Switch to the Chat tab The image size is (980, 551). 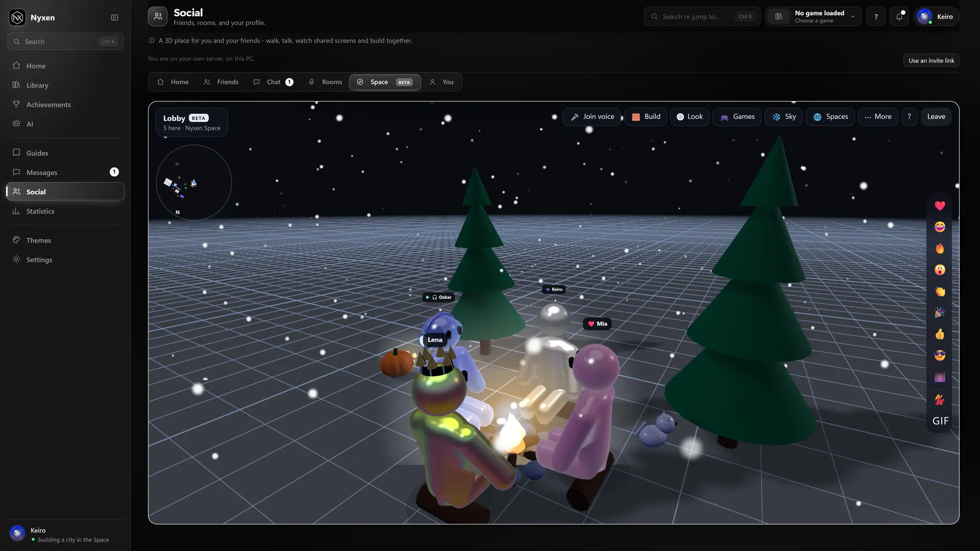point(273,82)
